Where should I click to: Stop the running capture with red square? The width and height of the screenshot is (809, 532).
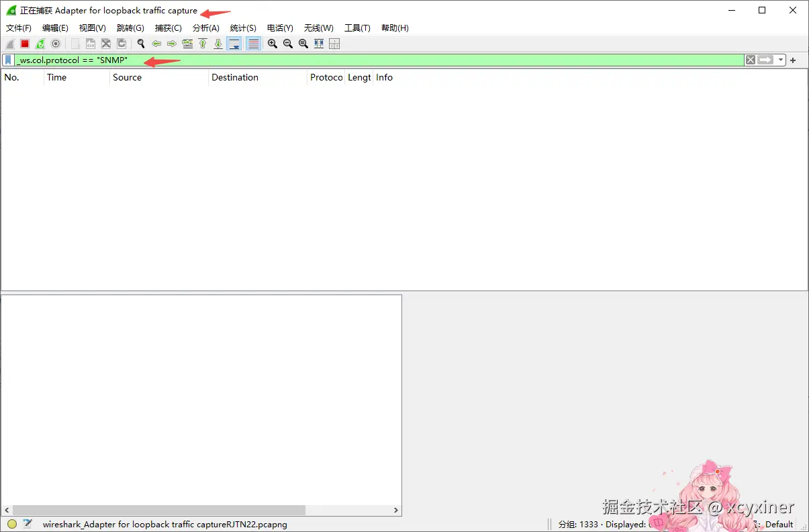click(x=25, y=44)
